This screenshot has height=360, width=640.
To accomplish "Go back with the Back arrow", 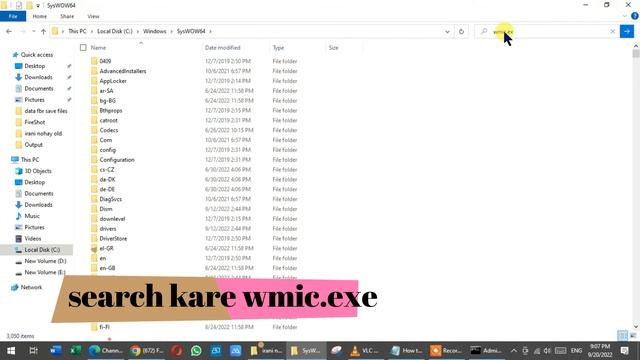I will tap(9, 31).
